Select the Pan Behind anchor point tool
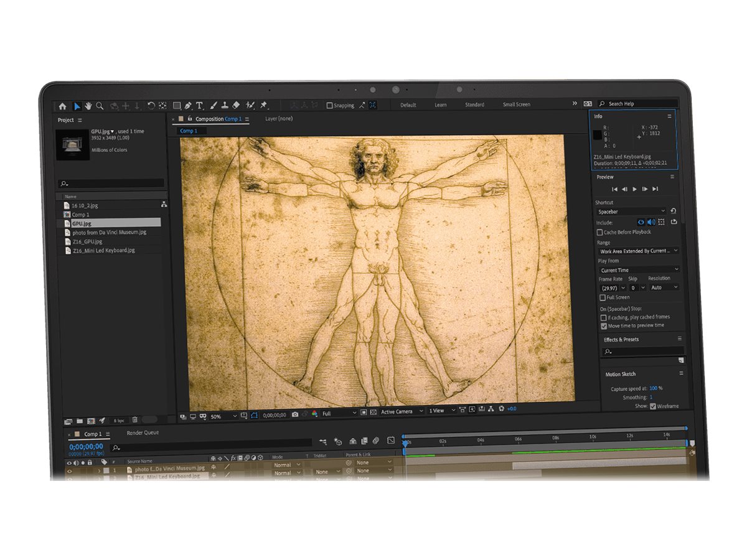This screenshot has height=560, width=747. coord(162,106)
